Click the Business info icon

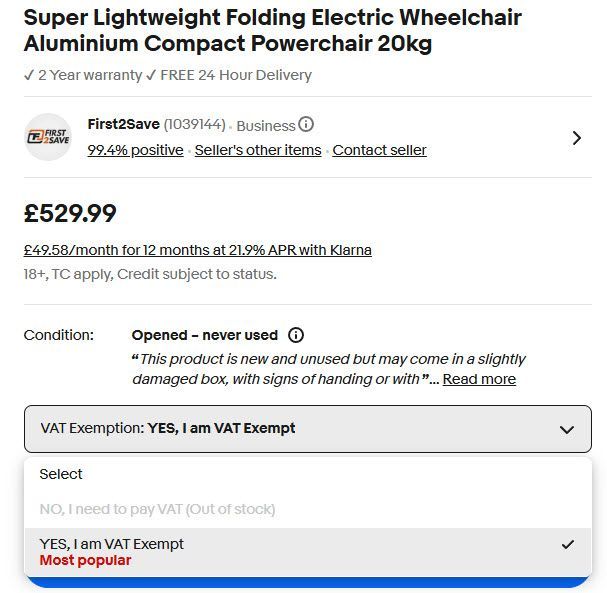[306, 125]
